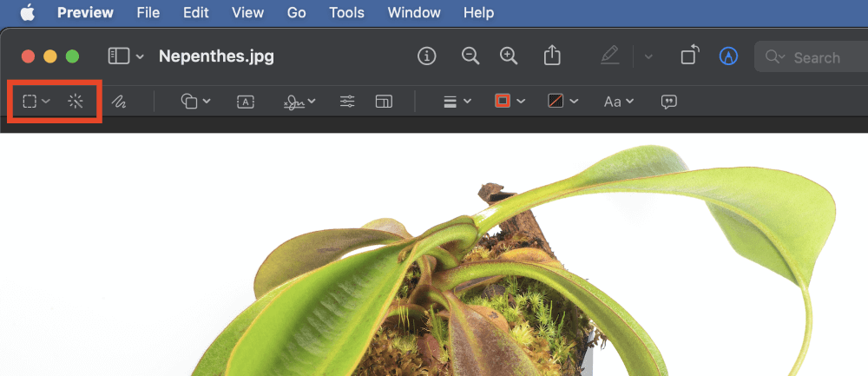Open the Share button

click(x=552, y=56)
